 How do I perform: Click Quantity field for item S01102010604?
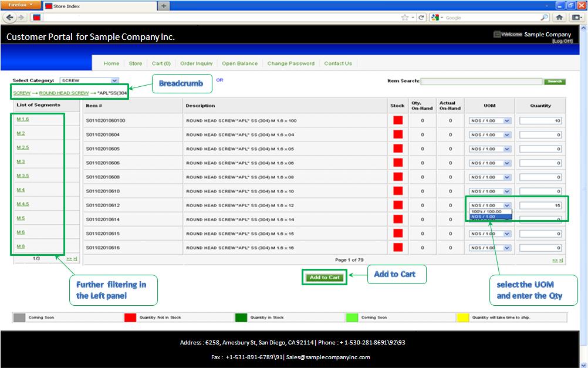pos(540,134)
